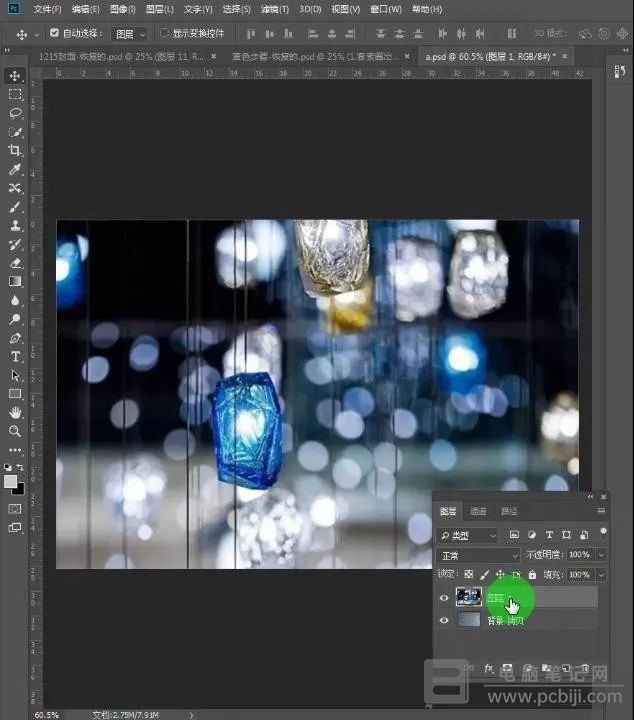Click the 不透明度 100% value field
This screenshot has width=634, height=720.
(581, 555)
